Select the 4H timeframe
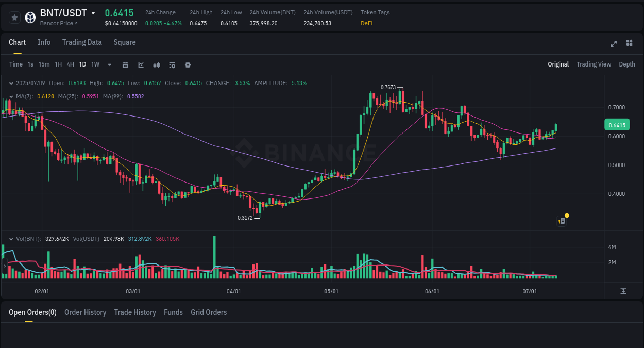Viewport: 644px width, 348px height. (70, 64)
